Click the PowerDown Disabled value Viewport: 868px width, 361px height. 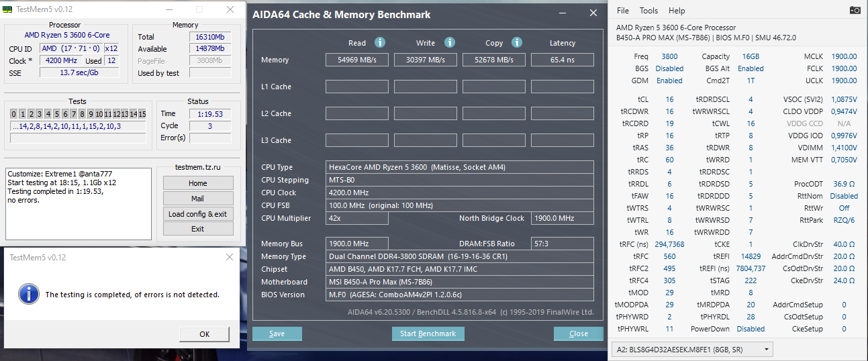tap(751, 329)
